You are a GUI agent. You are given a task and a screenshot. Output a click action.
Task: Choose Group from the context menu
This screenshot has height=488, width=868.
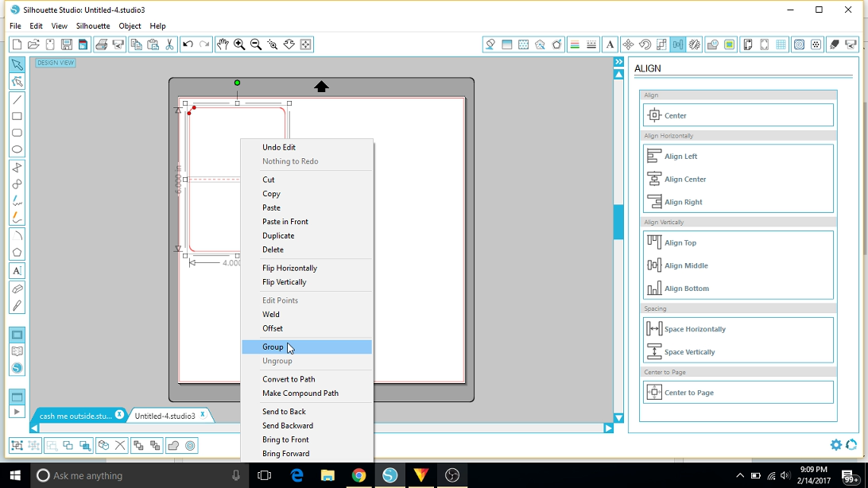[273, 347]
